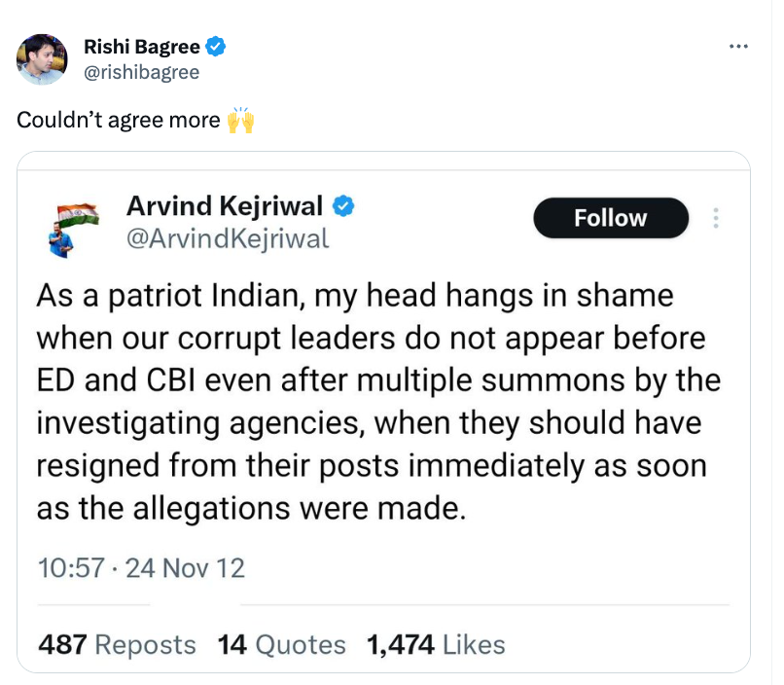The width and height of the screenshot is (784, 685).
Task: Open the Rishi Bagree display name link
Action: 142,46
